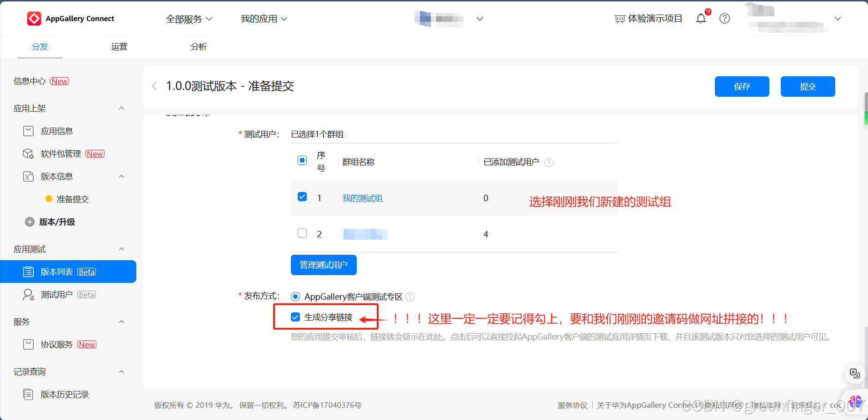Image resolution: width=868 pixels, height=420 pixels.
Task: Click the 群组名称 column header
Action: [x=359, y=162]
